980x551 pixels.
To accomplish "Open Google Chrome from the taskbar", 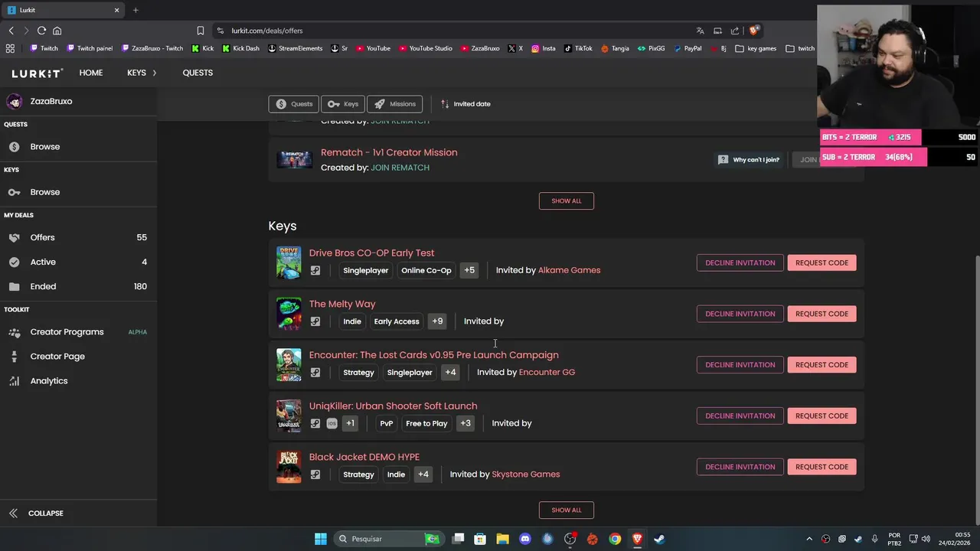I will coord(615,539).
